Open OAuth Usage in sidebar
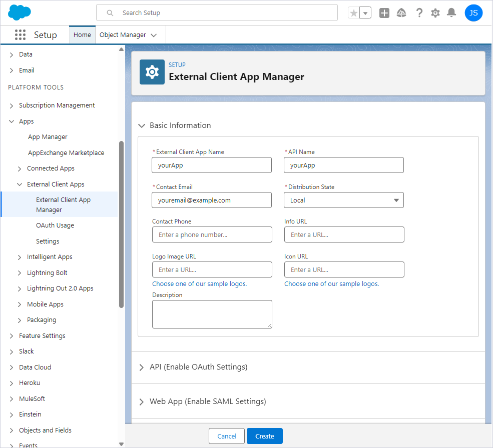Image resolution: width=493 pixels, height=448 pixels. click(55, 225)
